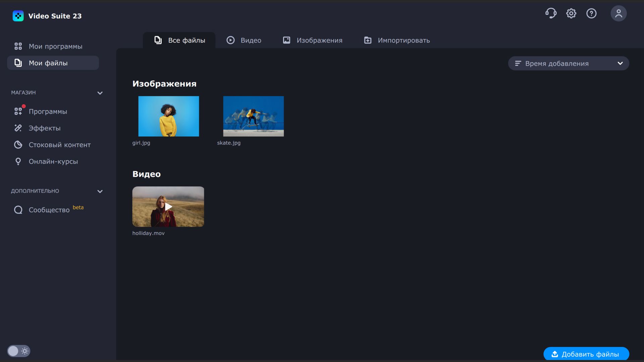This screenshot has width=644, height=362.
Task: Collapse the ДОПОЛНИТЕЛЬНО section chevron
Action: pos(100,191)
